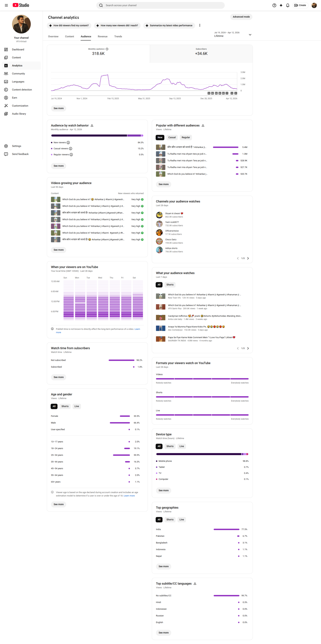The height and width of the screenshot is (644, 321).
Task: Open the Content detection sidebar icon
Action: tap(6, 90)
